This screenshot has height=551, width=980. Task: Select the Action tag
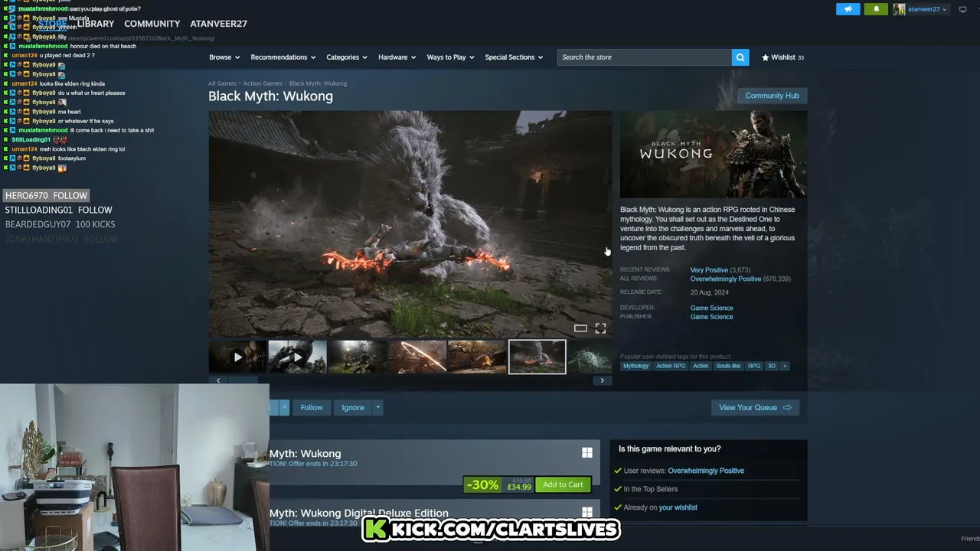(701, 366)
